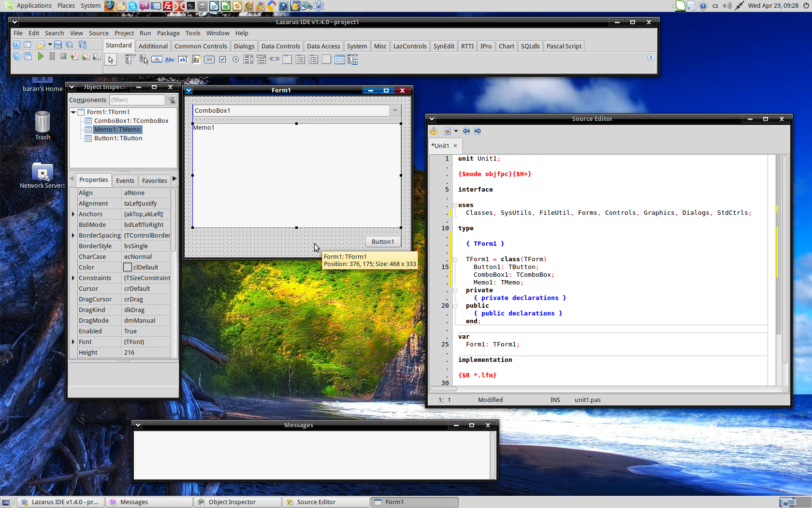Run the project with the green Run icon
This screenshot has height=508, width=812.
coord(41,56)
